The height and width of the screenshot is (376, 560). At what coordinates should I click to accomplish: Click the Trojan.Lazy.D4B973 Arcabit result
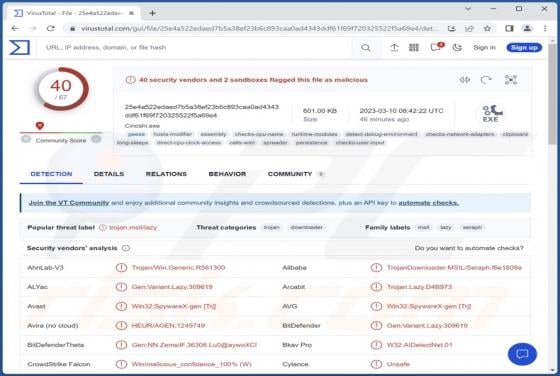[x=419, y=287]
